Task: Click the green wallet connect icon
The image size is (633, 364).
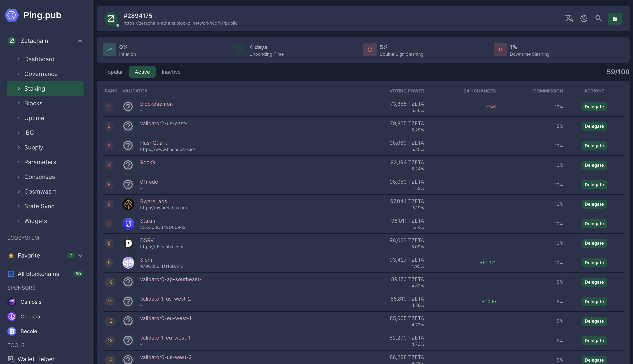Action: [x=615, y=19]
